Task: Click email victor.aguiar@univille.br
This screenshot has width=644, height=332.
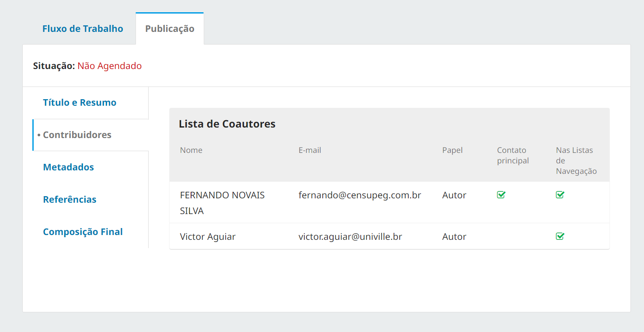Action: pyautogui.click(x=350, y=237)
